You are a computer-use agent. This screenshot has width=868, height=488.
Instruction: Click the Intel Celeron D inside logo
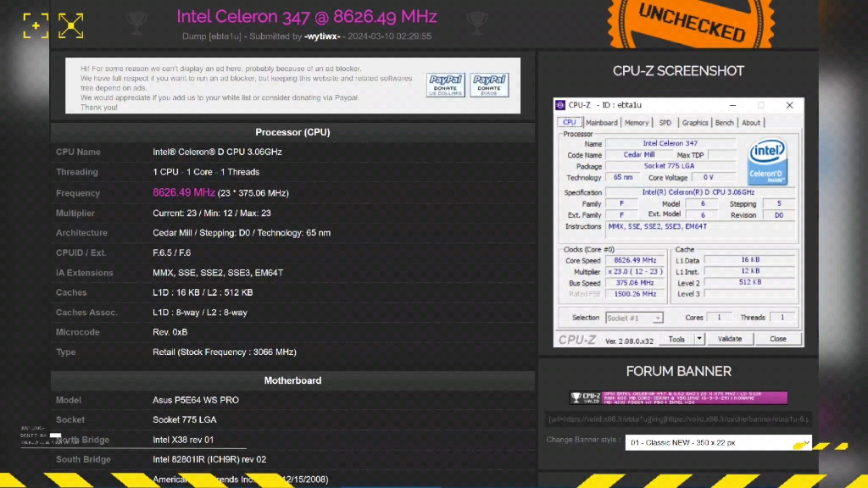766,162
